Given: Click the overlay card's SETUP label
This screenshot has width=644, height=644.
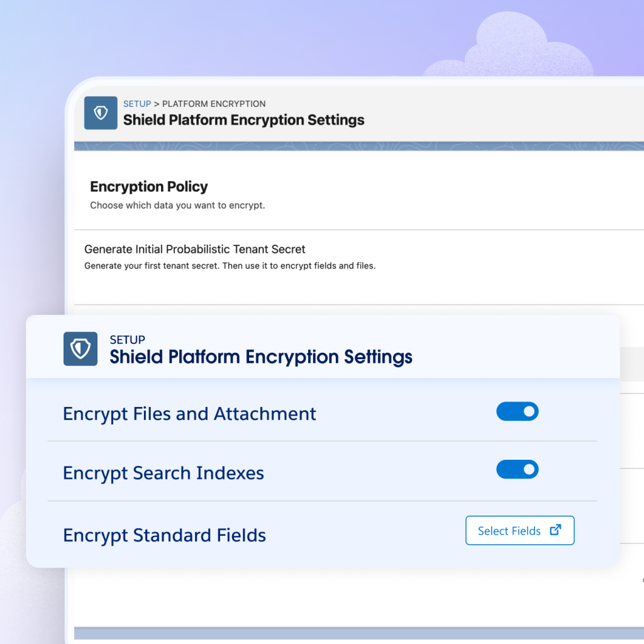Looking at the screenshot, I should [127, 340].
